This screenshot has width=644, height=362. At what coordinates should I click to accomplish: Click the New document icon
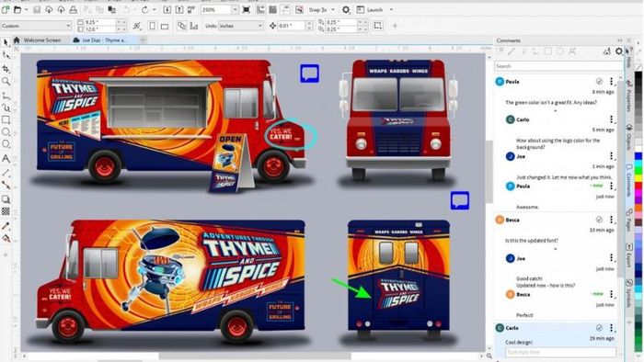tap(6, 9)
